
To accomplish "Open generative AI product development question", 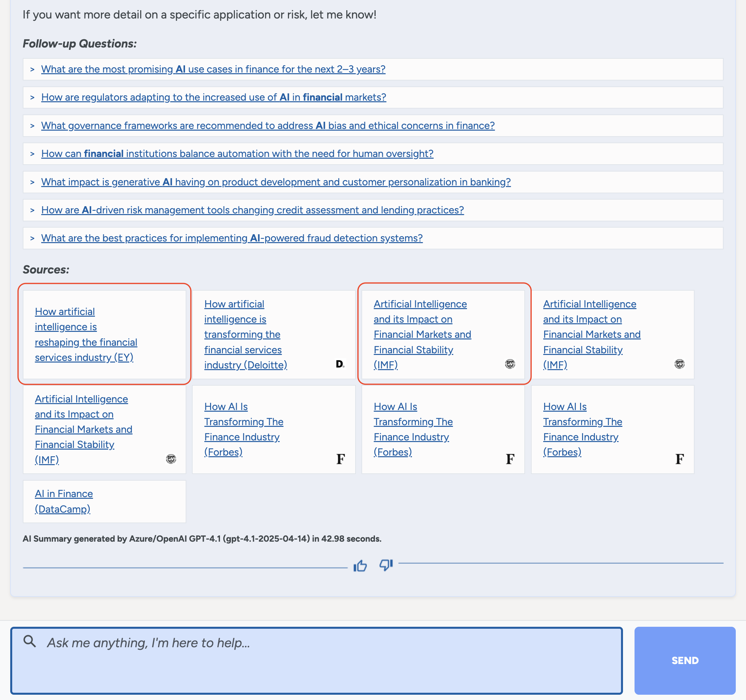I will point(276,182).
